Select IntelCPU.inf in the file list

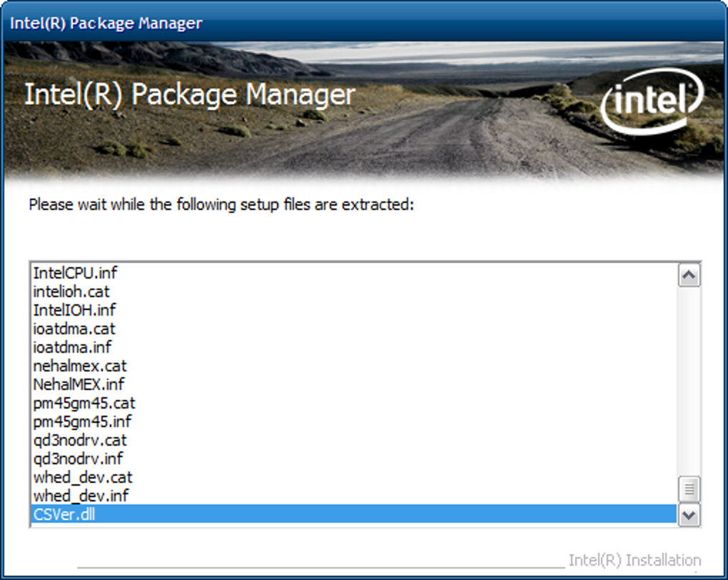coord(74,273)
